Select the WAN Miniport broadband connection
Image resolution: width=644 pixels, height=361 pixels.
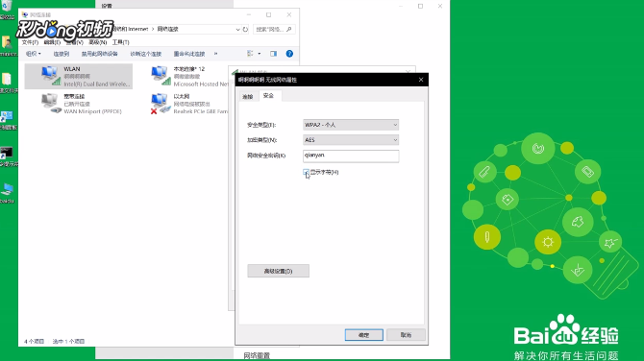click(82, 104)
